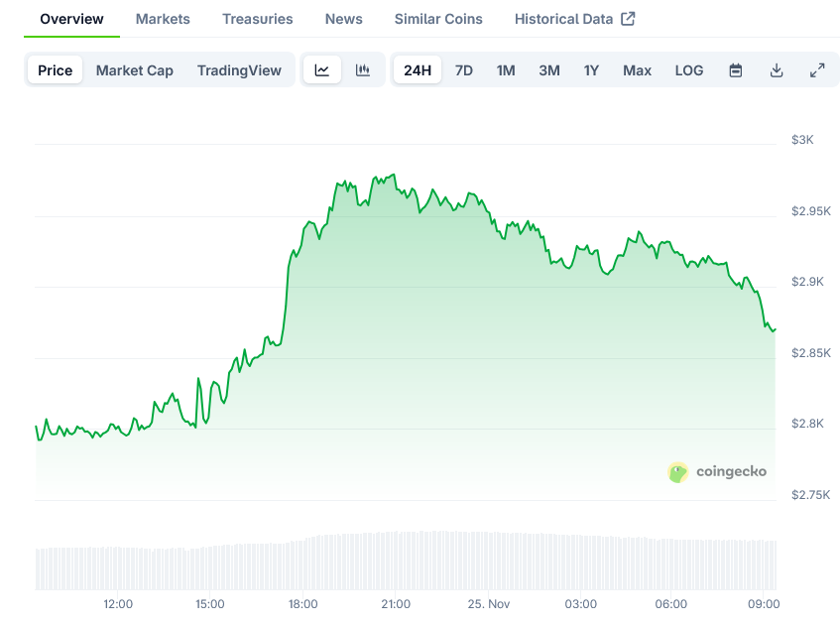The height and width of the screenshot is (626, 840).
Task: Choose the 1Y time range
Action: (x=591, y=70)
